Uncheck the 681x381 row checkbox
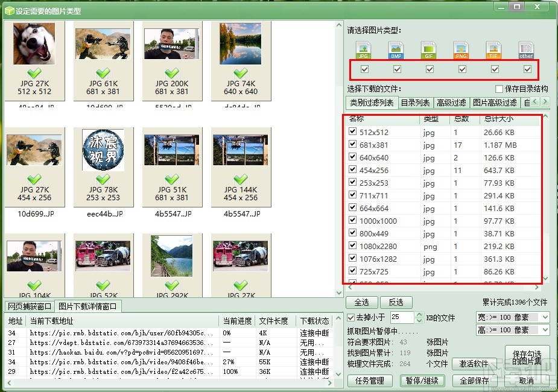 pyautogui.click(x=352, y=144)
